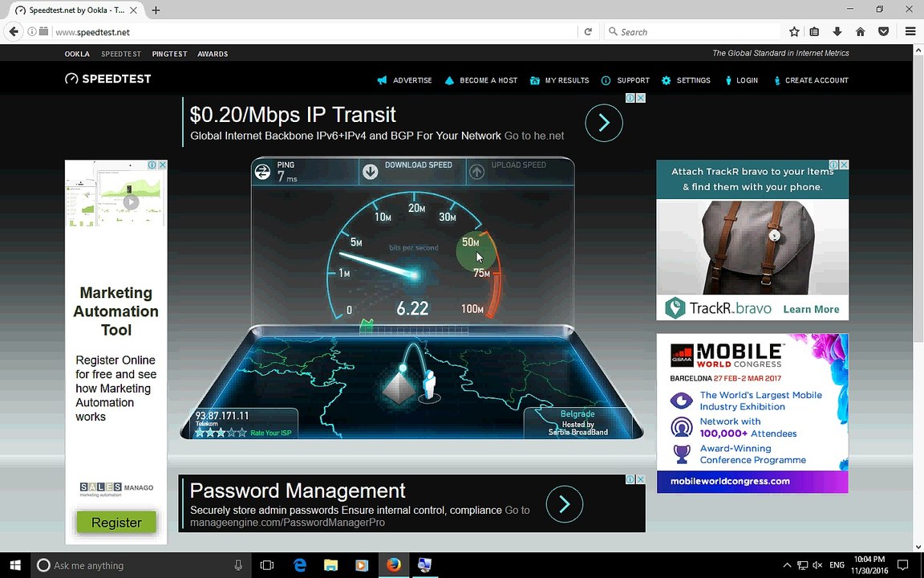The image size is (924, 578).
Task: Click the Firefox taskbar icon
Action: [x=394, y=565]
